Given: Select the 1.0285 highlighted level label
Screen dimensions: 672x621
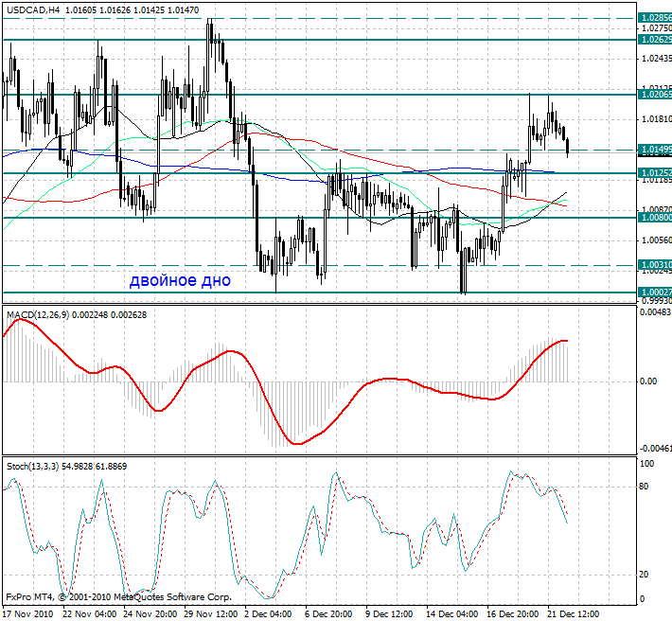Looking at the screenshot, I should coord(654,18).
